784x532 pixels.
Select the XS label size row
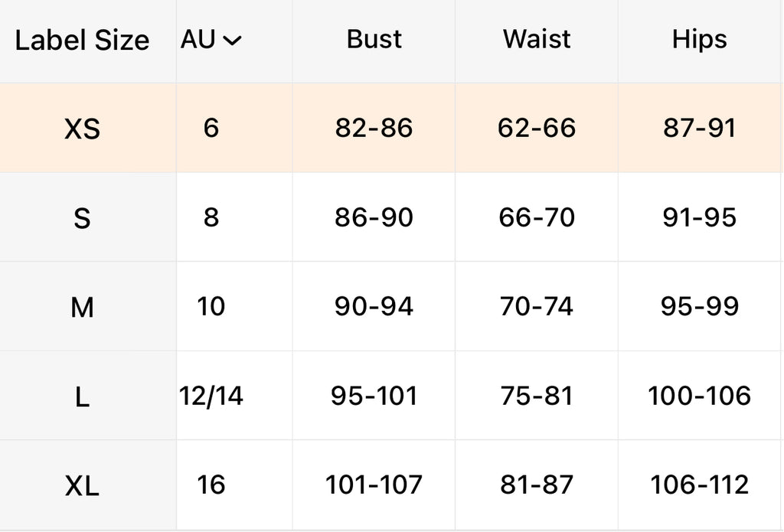pyautogui.click(x=82, y=129)
